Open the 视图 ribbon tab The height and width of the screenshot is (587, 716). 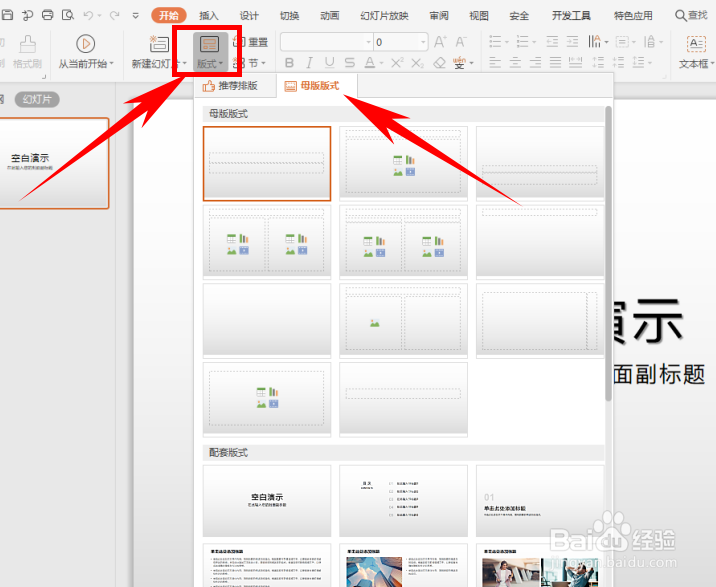pyautogui.click(x=479, y=16)
